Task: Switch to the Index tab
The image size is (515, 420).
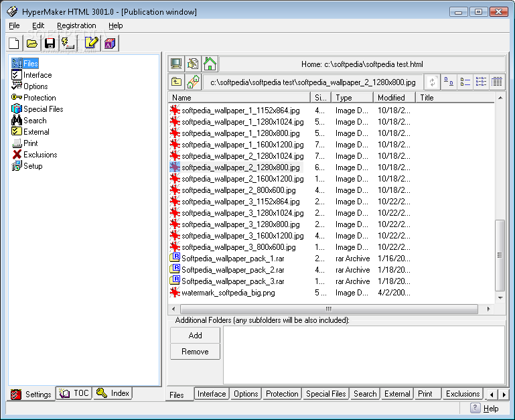Action: (113, 393)
